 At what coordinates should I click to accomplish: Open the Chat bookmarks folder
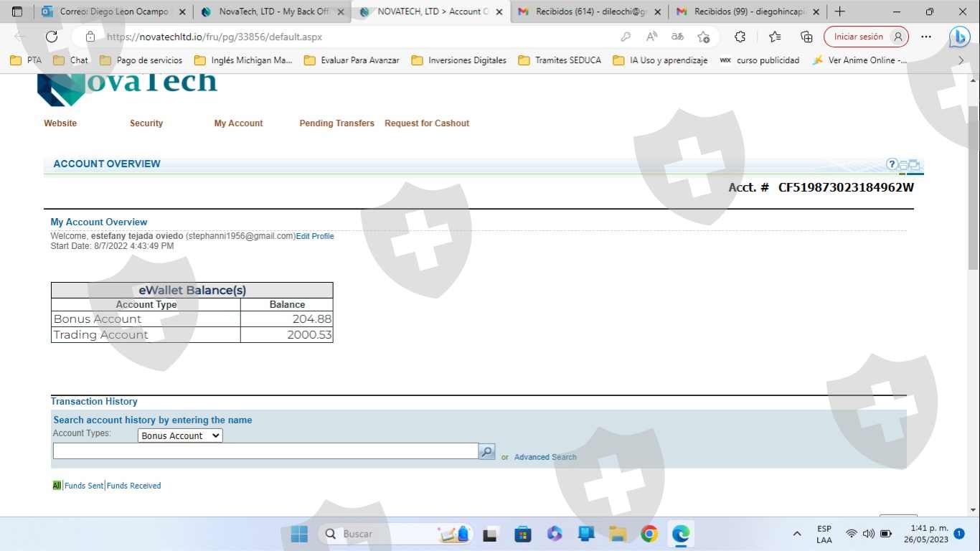click(x=70, y=60)
